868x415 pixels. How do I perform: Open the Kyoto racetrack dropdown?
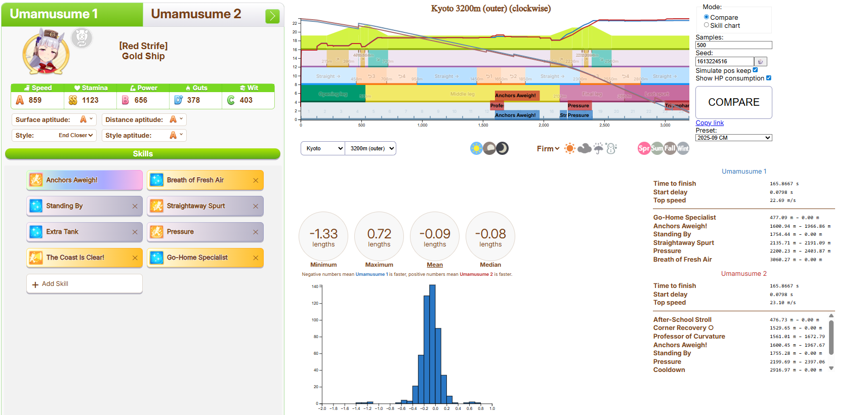pos(323,148)
